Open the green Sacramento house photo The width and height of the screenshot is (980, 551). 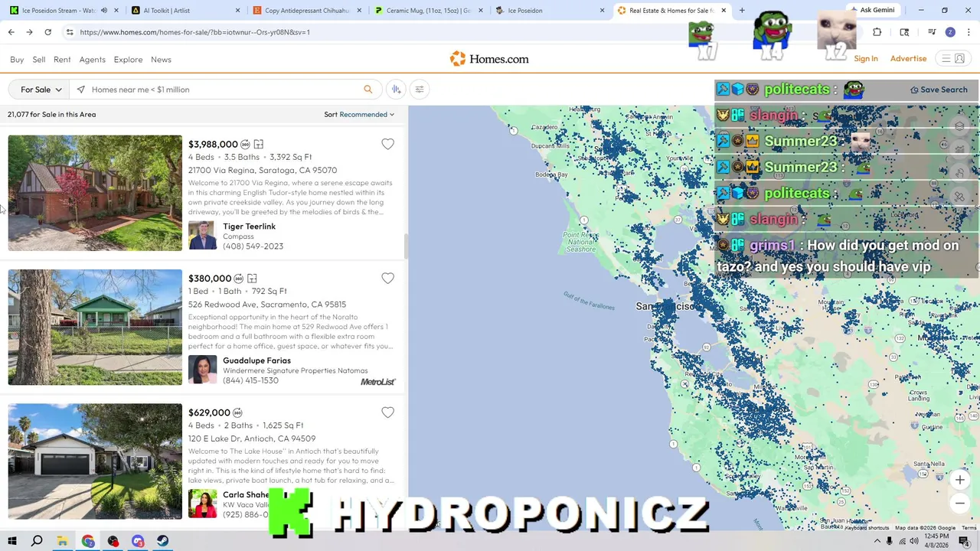click(x=95, y=327)
